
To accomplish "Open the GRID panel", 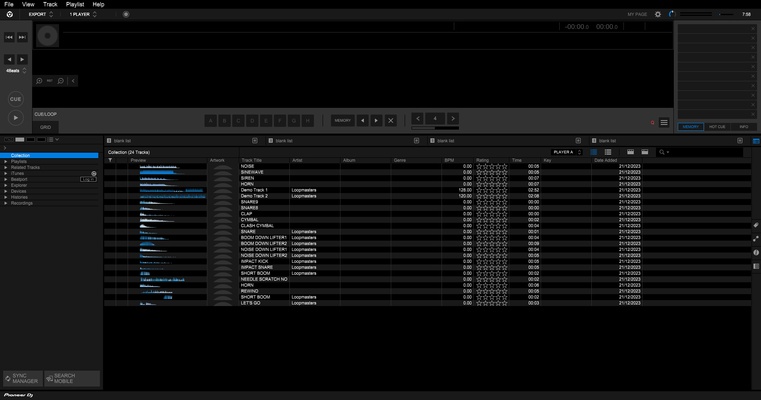I will tap(46, 127).
